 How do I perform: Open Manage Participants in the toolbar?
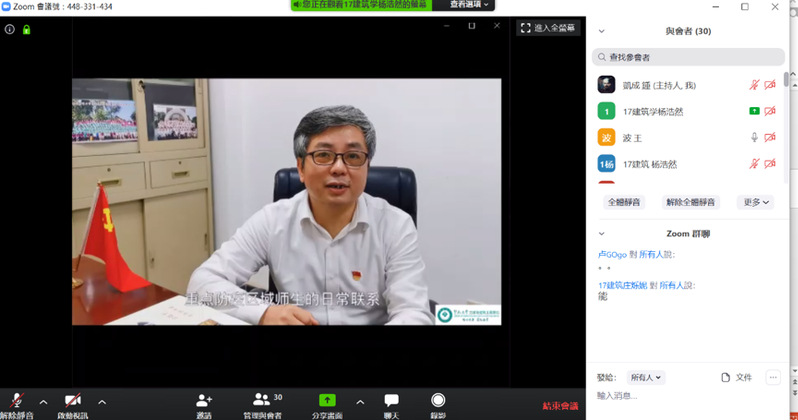click(x=262, y=400)
